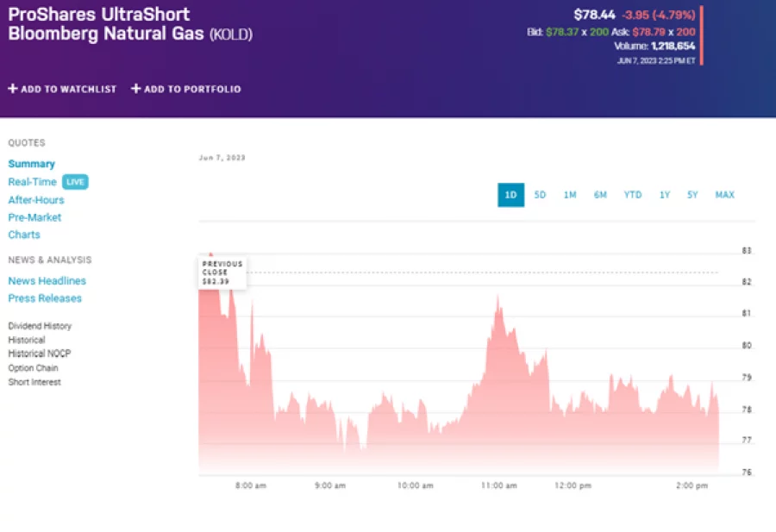Switch chart to 6M range

pos(600,195)
